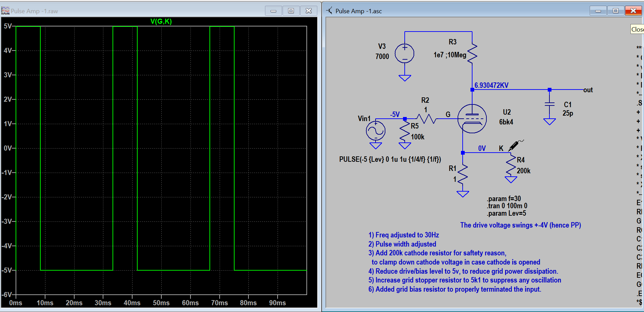Screen dimensions: 644x312
Task: Click the 7000 value of V3
Action: pos(382,56)
